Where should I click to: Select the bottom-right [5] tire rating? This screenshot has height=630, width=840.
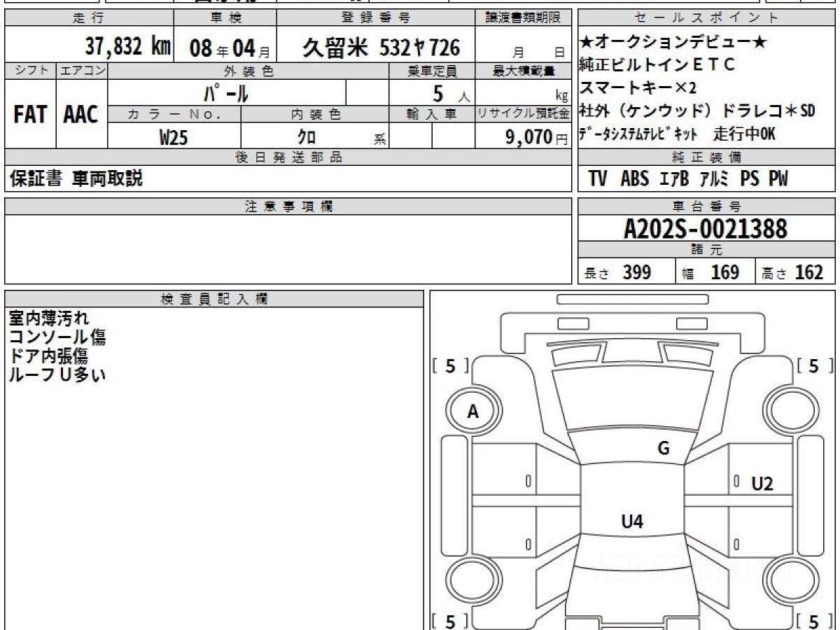coord(814,620)
